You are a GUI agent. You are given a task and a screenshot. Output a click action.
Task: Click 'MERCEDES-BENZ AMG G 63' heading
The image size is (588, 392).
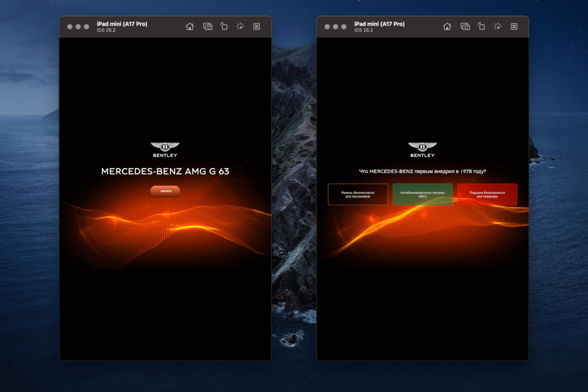(x=165, y=171)
